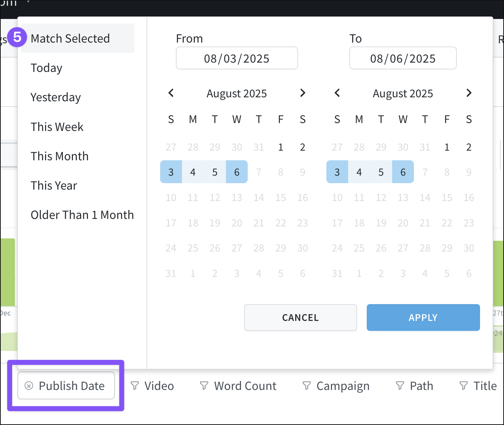Select August 3 on the To calendar
504x425 pixels.
point(337,172)
